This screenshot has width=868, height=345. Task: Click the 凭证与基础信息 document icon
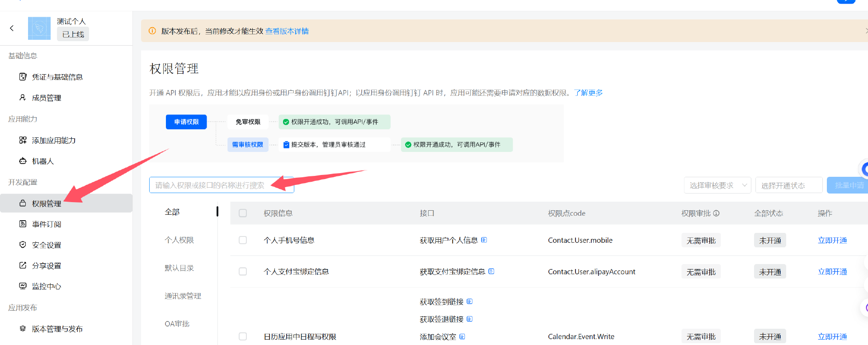coord(23,76)
